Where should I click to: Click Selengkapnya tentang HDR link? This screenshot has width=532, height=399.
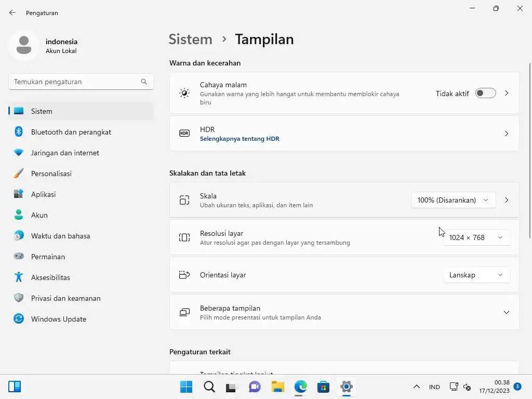click(x=240, y=138)
